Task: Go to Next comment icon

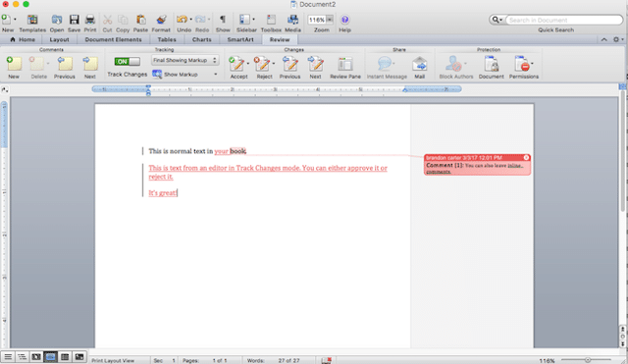Action: pos(90,64)
